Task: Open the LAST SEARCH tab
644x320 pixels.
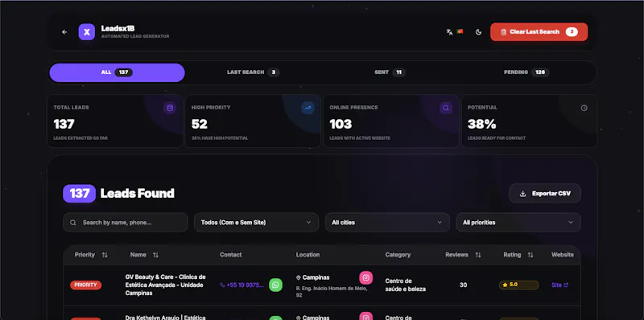Action: point(254,72)
